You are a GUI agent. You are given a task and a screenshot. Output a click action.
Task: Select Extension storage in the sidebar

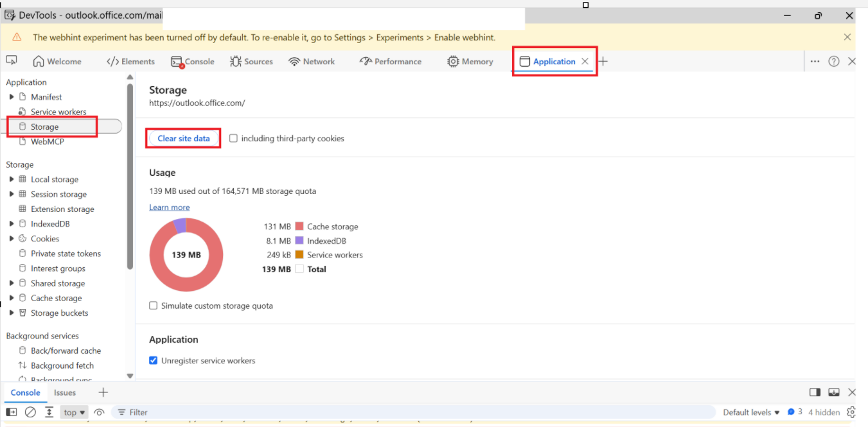(62, 209)
